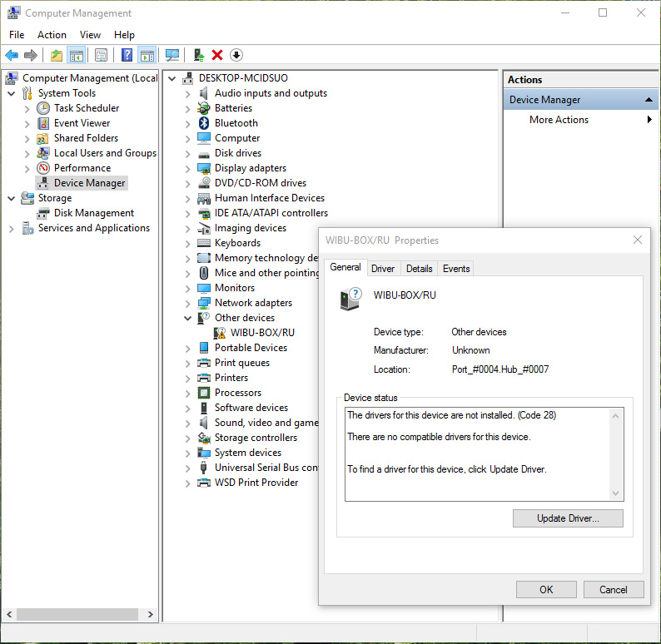Click the Network adapters icon
The image size is (661, 644).
click(204, 303)
